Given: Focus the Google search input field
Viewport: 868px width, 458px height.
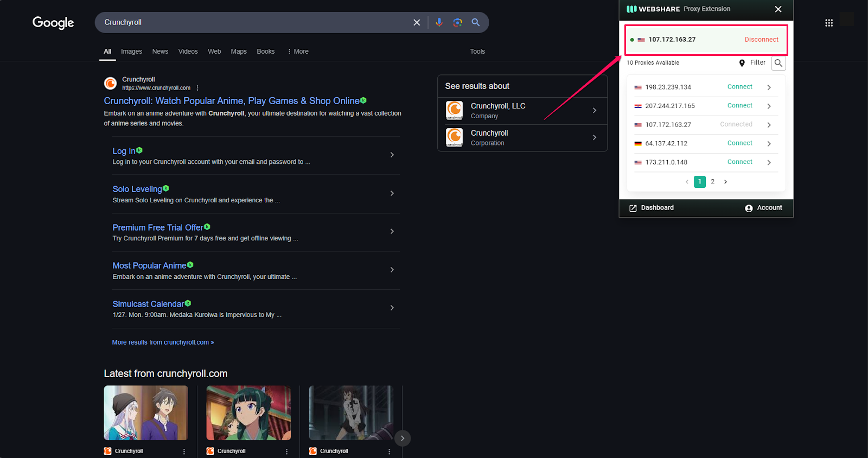Looking at the screenshot, I should point(255,22).
